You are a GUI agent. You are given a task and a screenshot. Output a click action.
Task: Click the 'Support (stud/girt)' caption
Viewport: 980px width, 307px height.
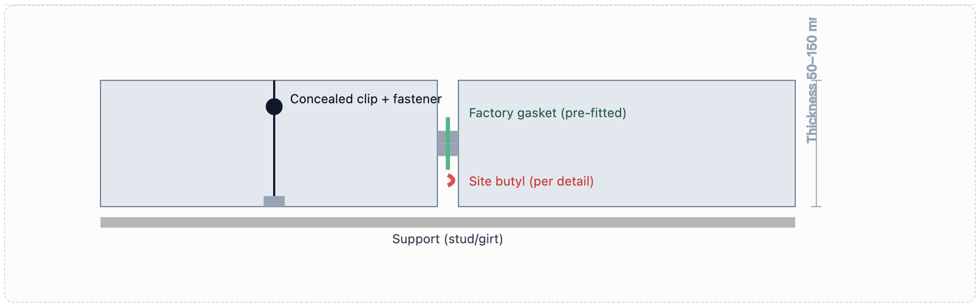coord(447,239)
